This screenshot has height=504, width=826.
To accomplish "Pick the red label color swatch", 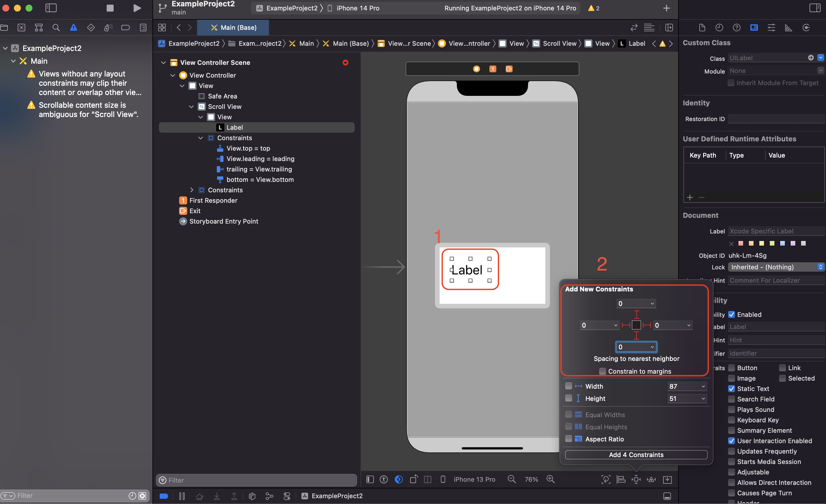I will point(741,243).
